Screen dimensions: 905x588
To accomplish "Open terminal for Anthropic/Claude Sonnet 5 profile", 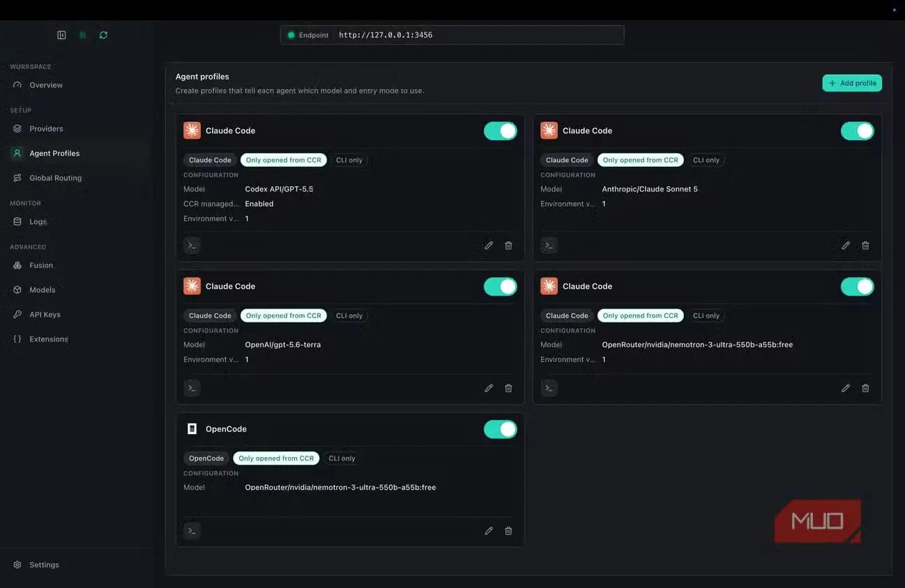I will click(549, 245).
